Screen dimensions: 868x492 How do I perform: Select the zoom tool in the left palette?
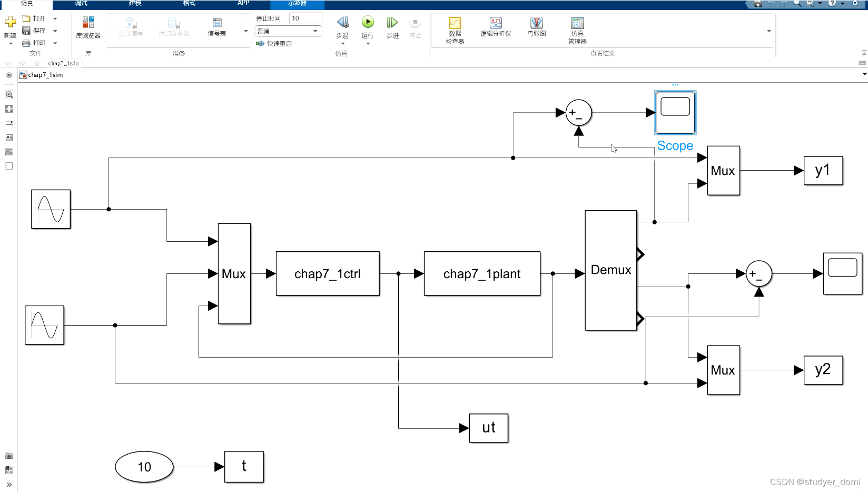tap(9, 95)
